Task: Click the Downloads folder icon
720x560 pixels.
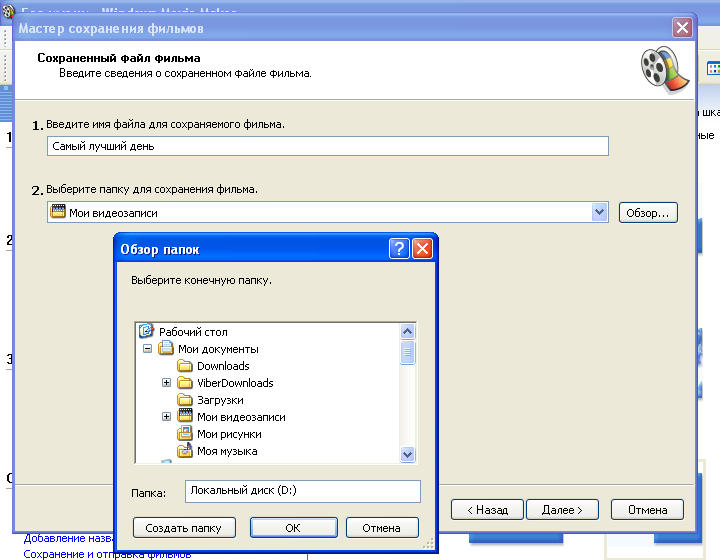Action: click(x=185, y=366)
